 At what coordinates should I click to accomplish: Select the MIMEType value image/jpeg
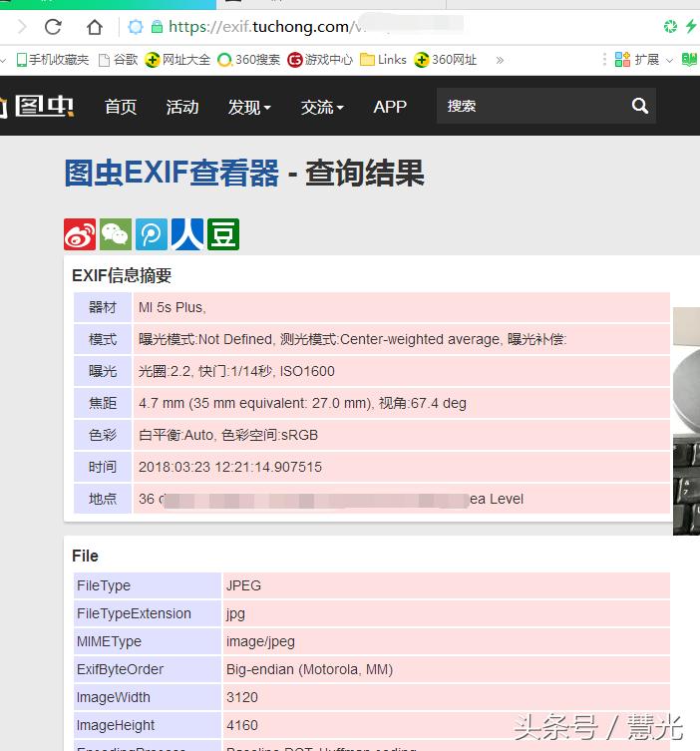tap(447, 642)
